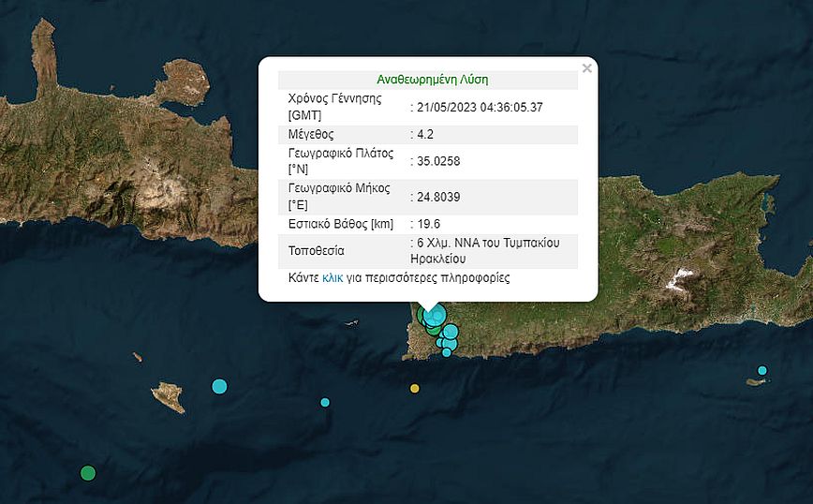Click the 'Μέγεθος' row label

[313, 134]
